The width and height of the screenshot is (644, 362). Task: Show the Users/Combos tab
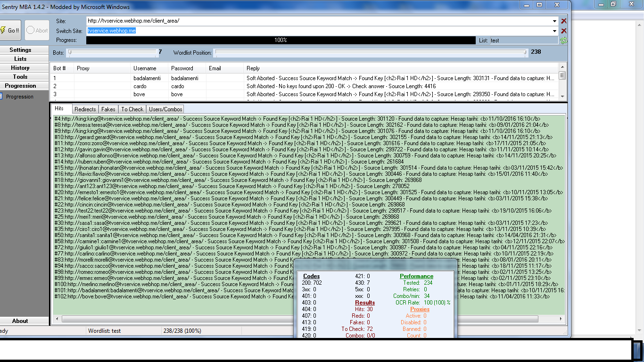click(165, 109)
